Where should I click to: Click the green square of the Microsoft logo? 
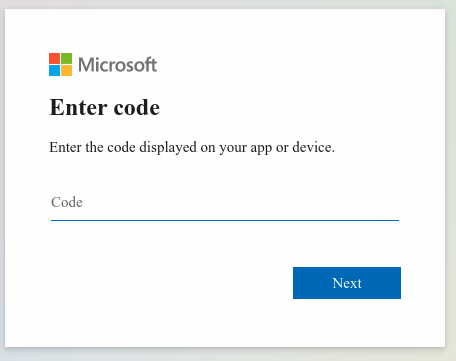[x=66, y=58]
